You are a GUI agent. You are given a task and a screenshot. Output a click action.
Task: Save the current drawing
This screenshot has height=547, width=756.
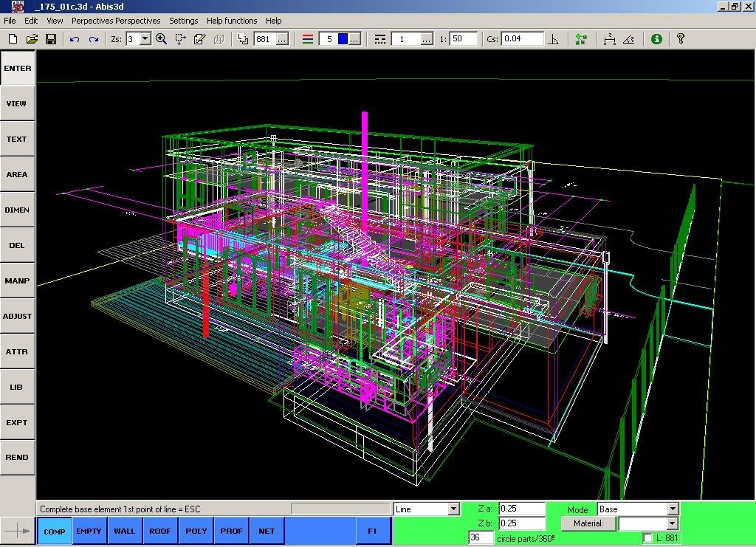click(50, 38)
